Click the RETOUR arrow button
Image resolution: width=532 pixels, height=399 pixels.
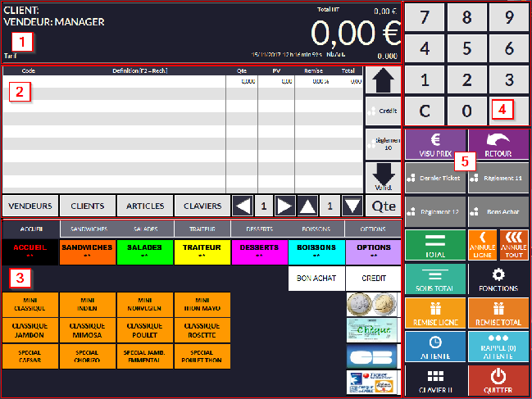coord(498,143)
